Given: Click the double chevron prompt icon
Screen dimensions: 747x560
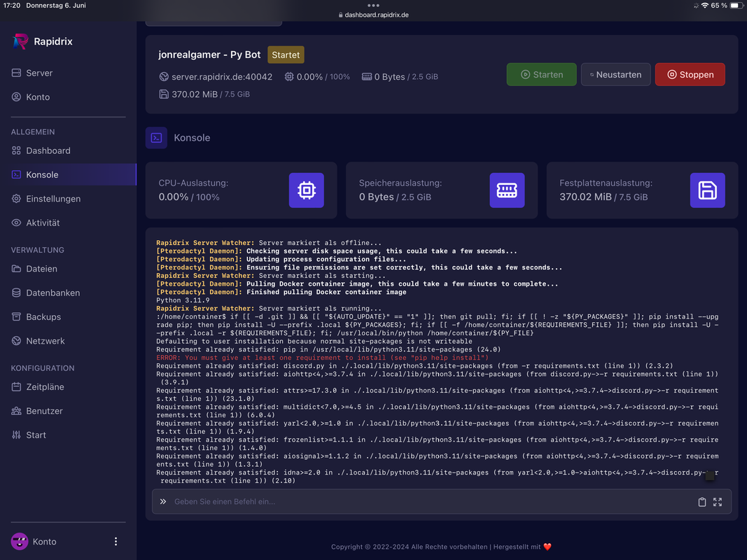Looking at the screenshot, I should coord(163,501).
